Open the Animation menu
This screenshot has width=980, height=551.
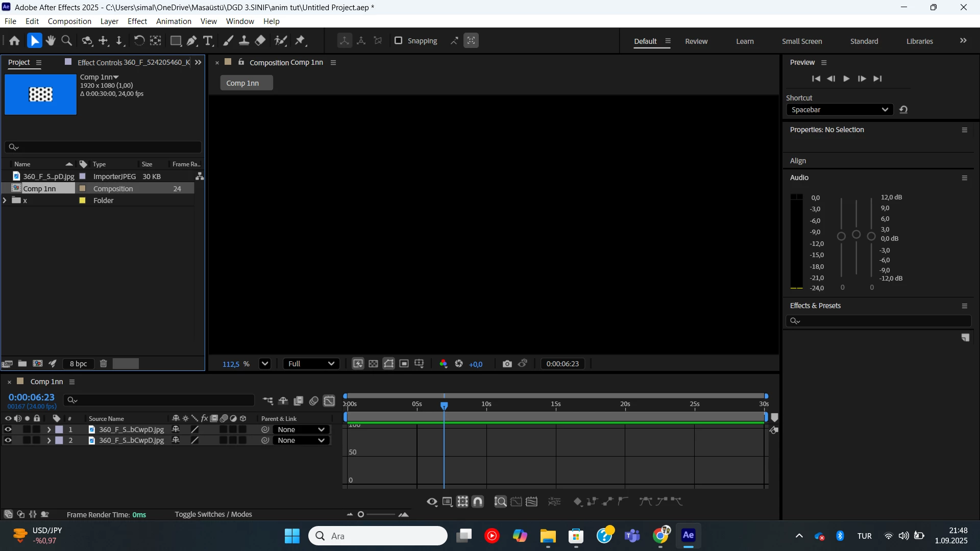point(174,21)
